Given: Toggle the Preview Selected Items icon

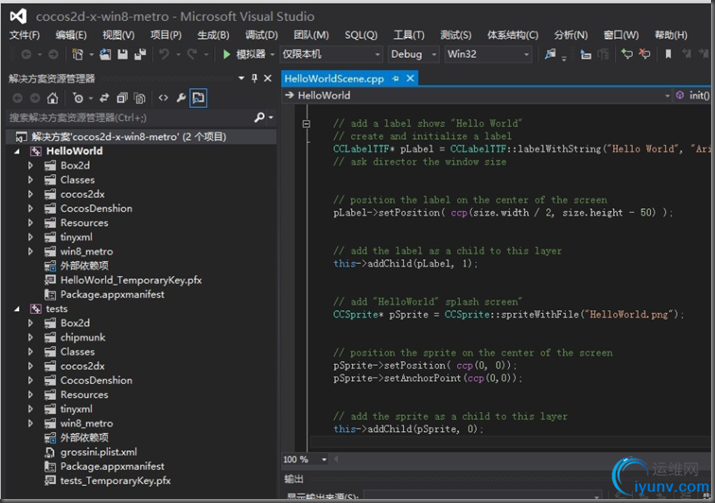Looking at the screenshot, I should click(x=198, y=98).
